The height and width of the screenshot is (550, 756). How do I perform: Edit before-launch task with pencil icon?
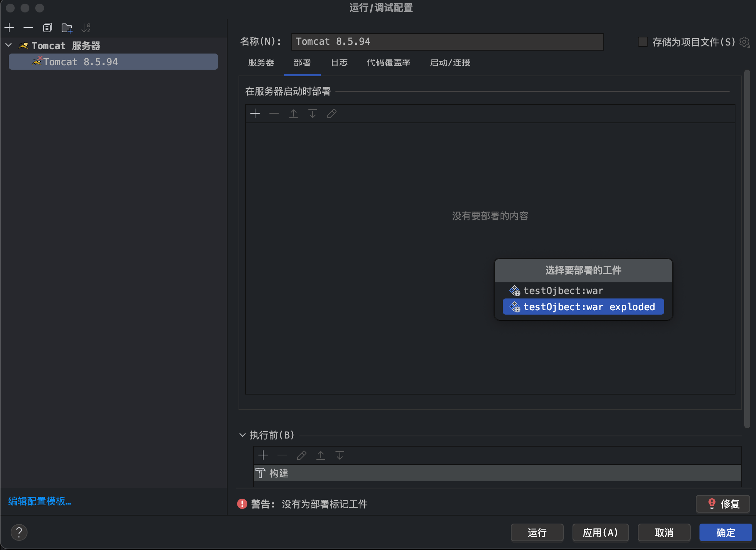click(x=302, y=455)
